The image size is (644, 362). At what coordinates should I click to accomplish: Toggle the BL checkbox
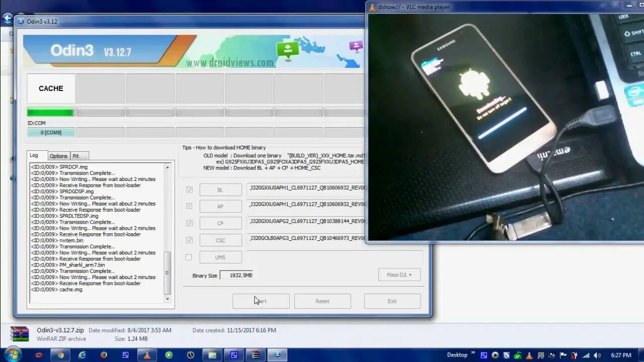[189, 190]
